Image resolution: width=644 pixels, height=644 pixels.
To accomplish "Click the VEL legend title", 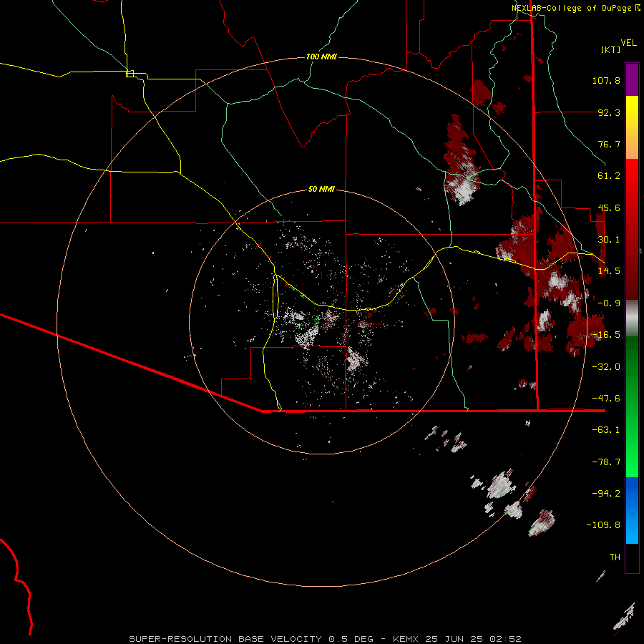I will click(x=628, y=43).
